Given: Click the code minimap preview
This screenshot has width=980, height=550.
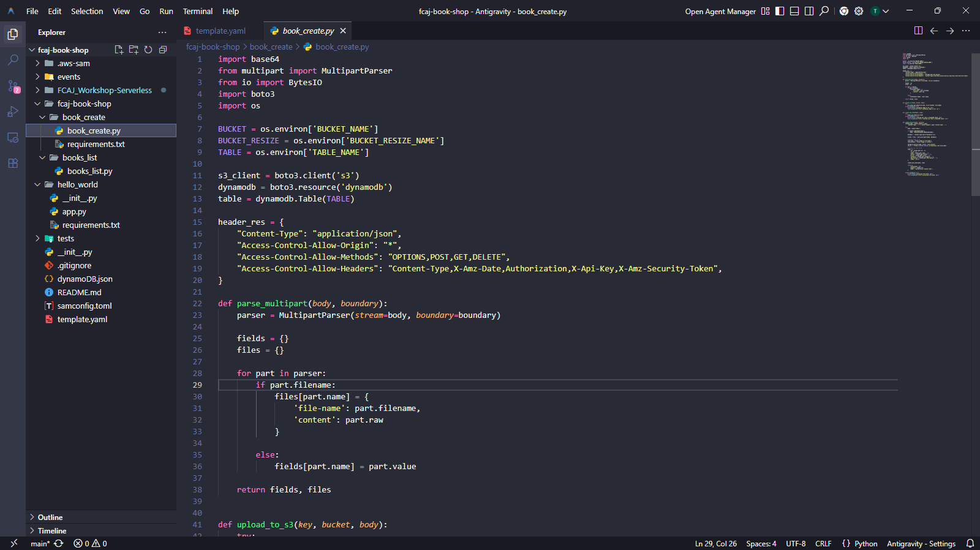Looking at the screenshot, I should 935,114.
